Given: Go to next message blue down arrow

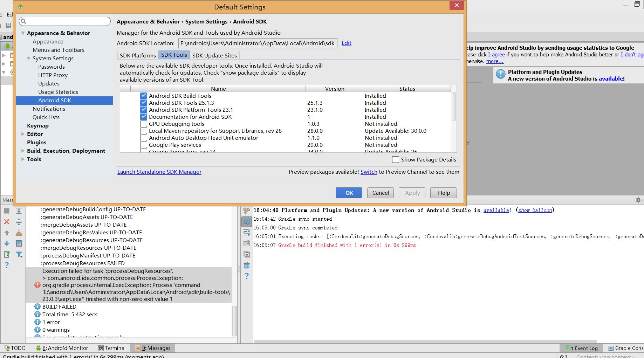Looking at the screenshot, I should coord(7,243).
